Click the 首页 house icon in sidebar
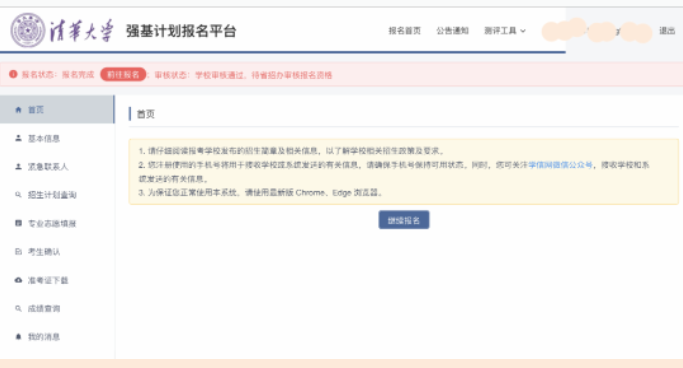The width and height of the screenshot is (683, 368). point(18,110)
